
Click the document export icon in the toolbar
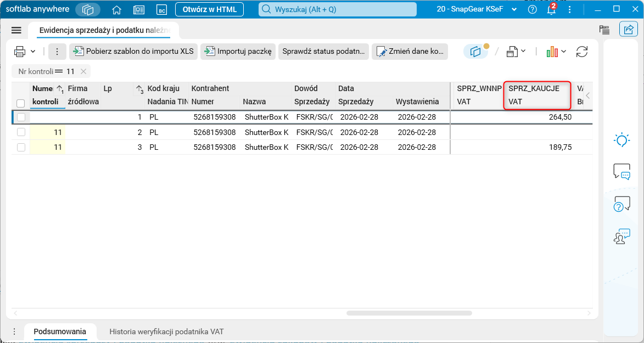[512, 52]
